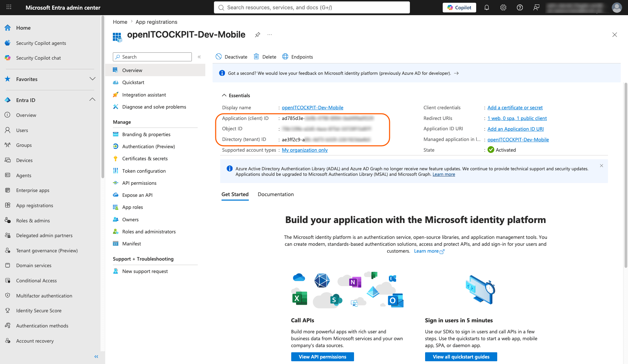Open the more options ellipsis beside the title
628x364 pixels.
click(x=269, y=35)
